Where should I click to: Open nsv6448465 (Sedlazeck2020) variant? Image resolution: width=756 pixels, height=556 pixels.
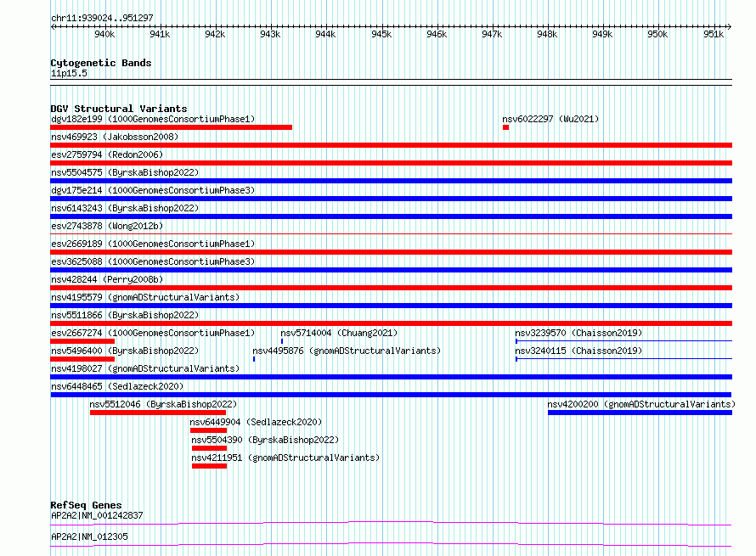tap(117, 386)
